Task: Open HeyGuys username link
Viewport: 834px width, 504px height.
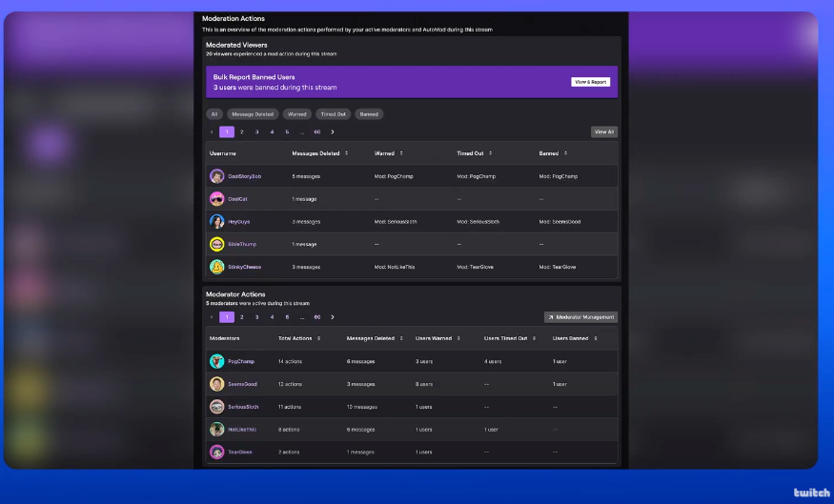Action: 239,222
